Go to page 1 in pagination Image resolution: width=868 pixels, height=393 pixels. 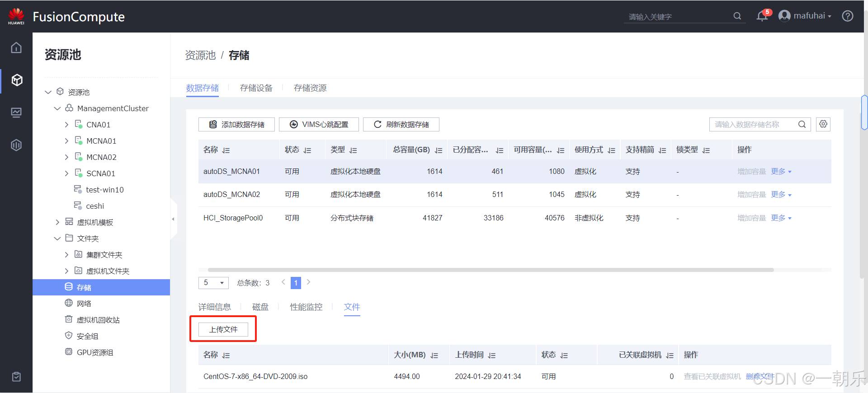pos(296,283)
